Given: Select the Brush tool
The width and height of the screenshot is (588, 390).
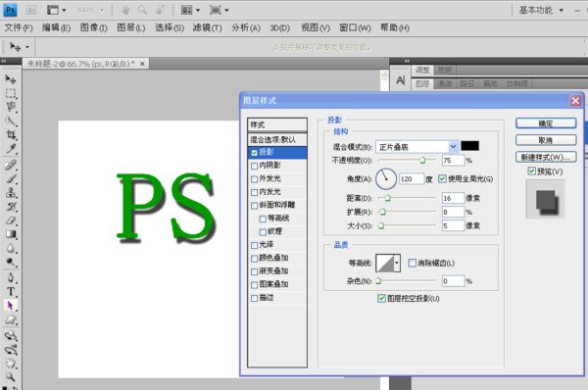Looking at the screenshot, I should (10, 179).
